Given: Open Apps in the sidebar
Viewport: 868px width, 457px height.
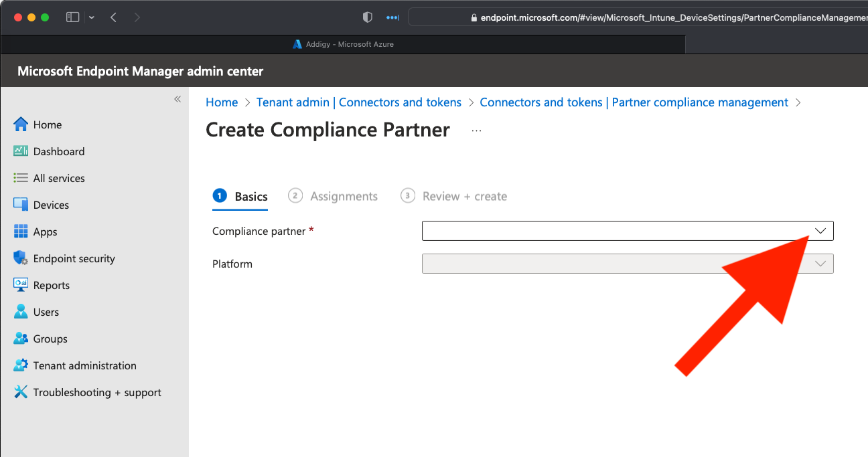Looking at the screenshot, I should pyautogui.click(x=45, y=232).
